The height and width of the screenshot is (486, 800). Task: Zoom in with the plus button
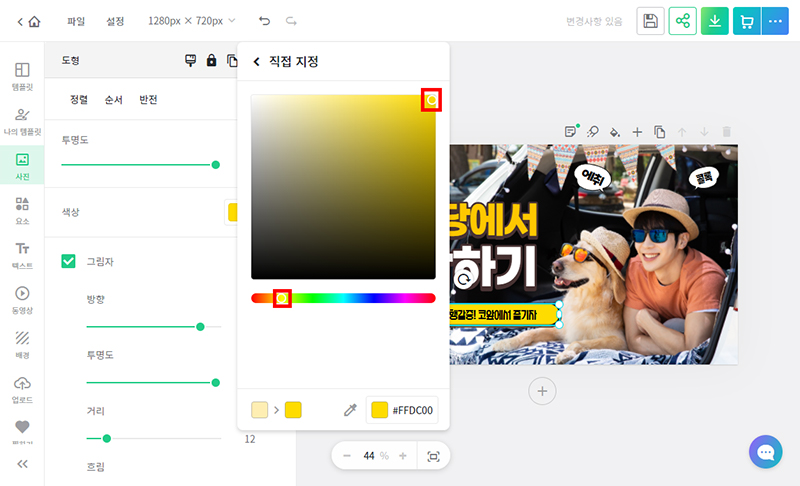pyautogui.click(x=403, y=456)
